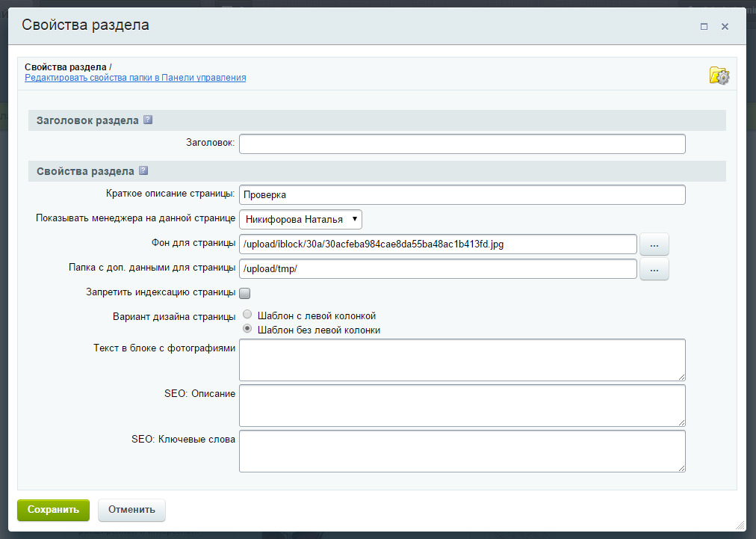756x539 pixels.
Task: Close the Свойства раздела dialog
Action: point(725,26)
